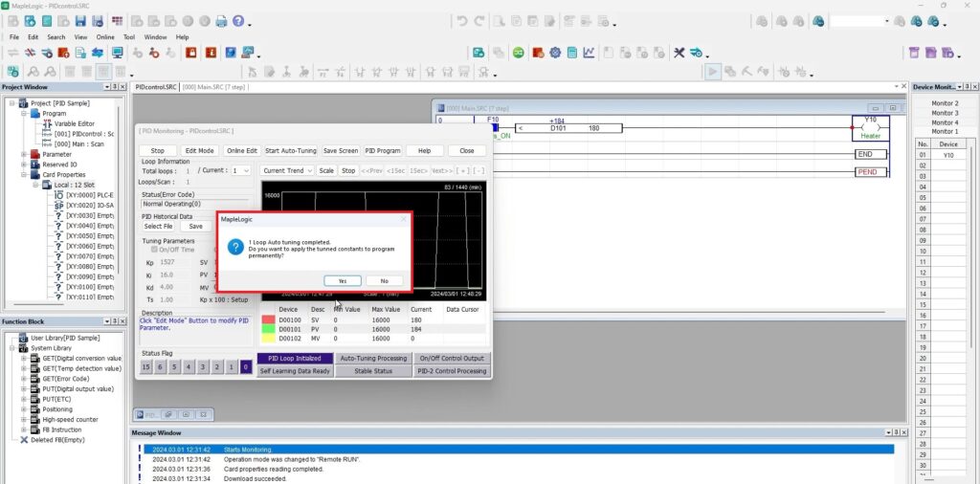Click the blue double-arrow transfer icon

click(x=98, y=53)
